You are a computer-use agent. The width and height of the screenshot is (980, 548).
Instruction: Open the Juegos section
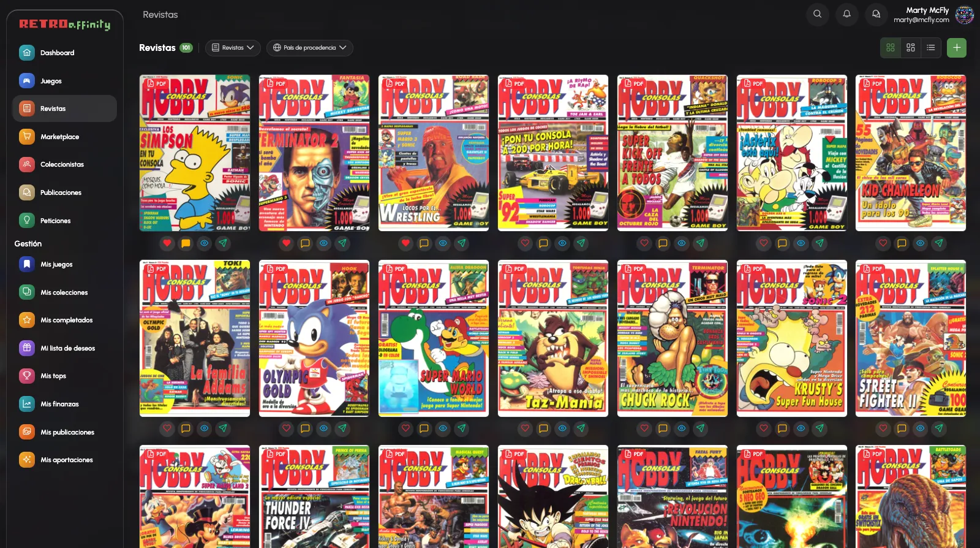(64, 81)
